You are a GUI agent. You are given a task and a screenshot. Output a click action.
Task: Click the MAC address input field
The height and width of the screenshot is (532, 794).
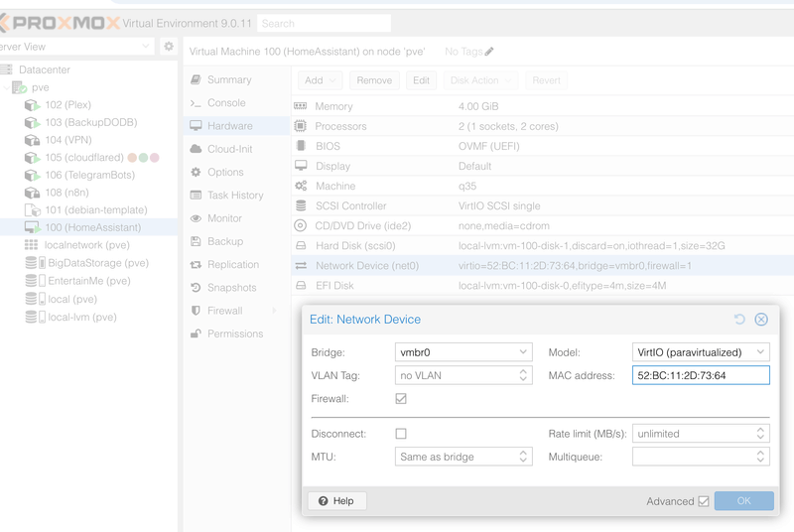click(x=701, y=375)
